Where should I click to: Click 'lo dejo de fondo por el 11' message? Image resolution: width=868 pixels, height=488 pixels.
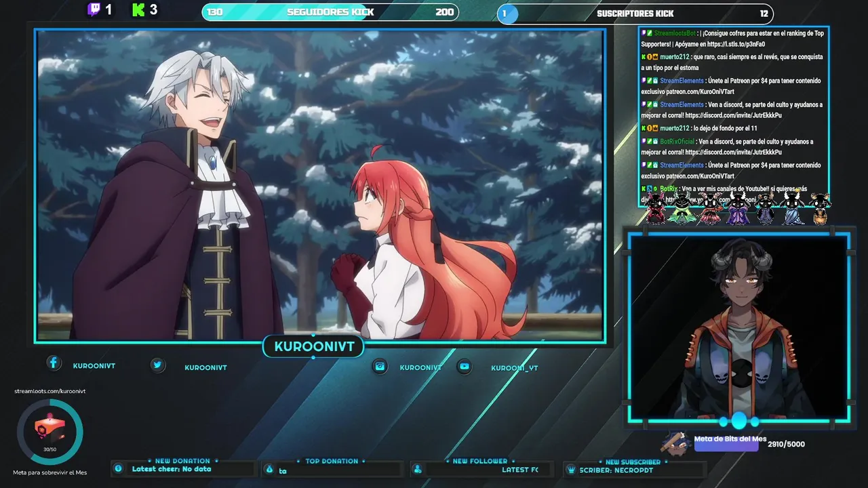click(725, 128)
